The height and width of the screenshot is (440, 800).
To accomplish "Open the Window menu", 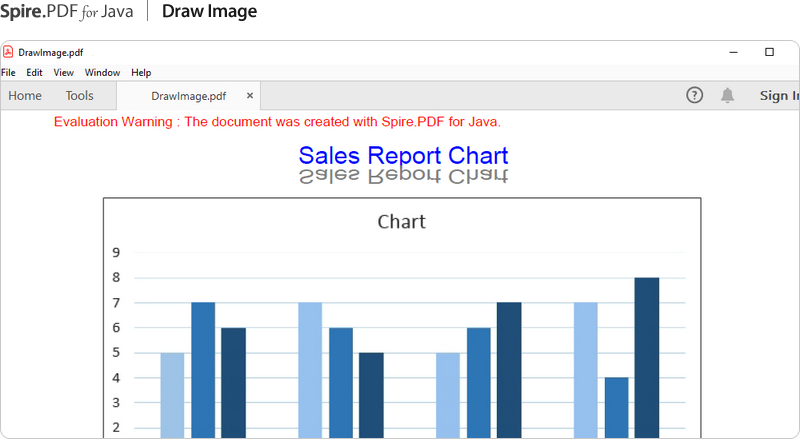I will point(102,73).
